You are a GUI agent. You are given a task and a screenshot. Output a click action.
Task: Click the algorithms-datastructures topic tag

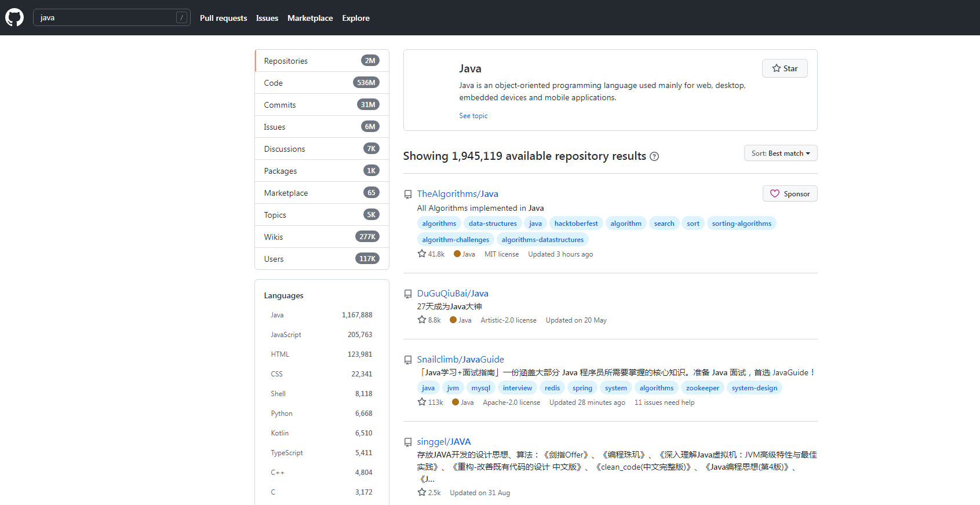(542, 240)
